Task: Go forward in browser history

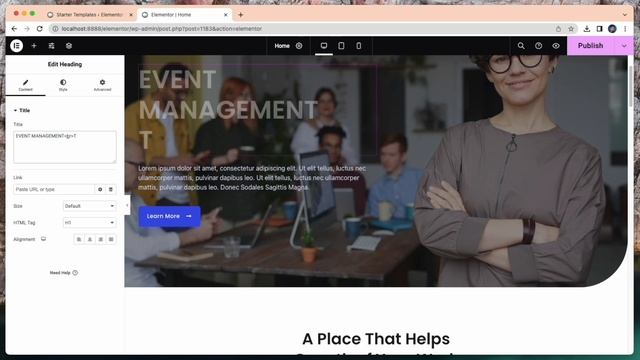Action: point(27,29)
